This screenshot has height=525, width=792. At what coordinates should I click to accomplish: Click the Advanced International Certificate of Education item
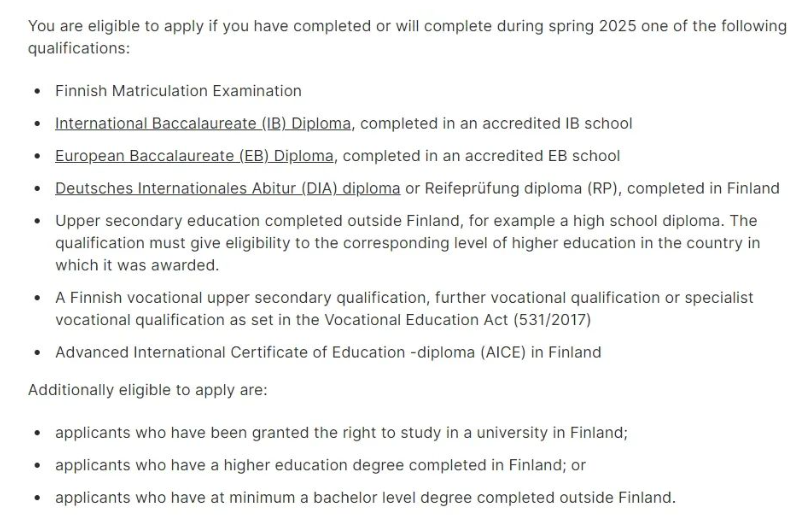click(x=328, y=353)
